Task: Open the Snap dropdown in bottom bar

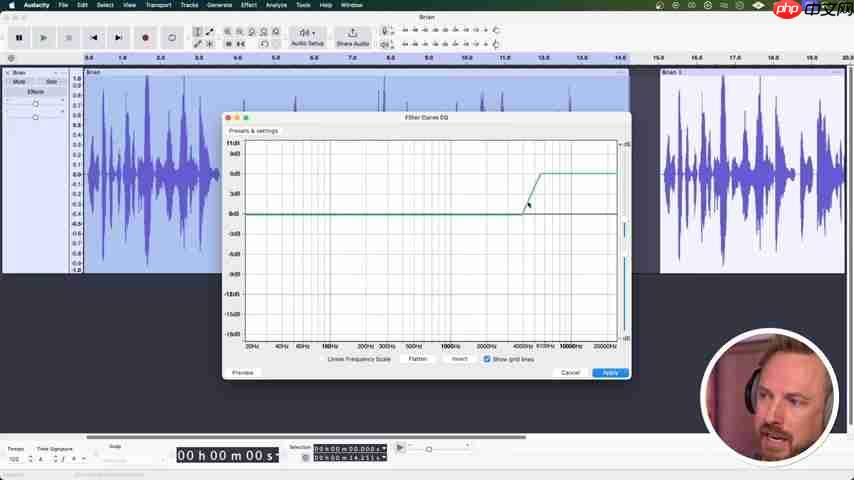Action: pyautogui.click(x=132, y=460)
